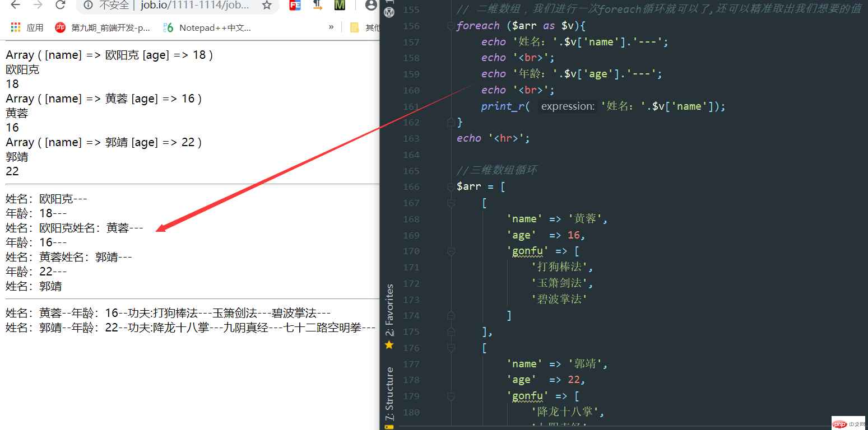This screenshot has height=430, width=868.
Task: Collapse the foreach block at line 156
Action: click(451, 26)
